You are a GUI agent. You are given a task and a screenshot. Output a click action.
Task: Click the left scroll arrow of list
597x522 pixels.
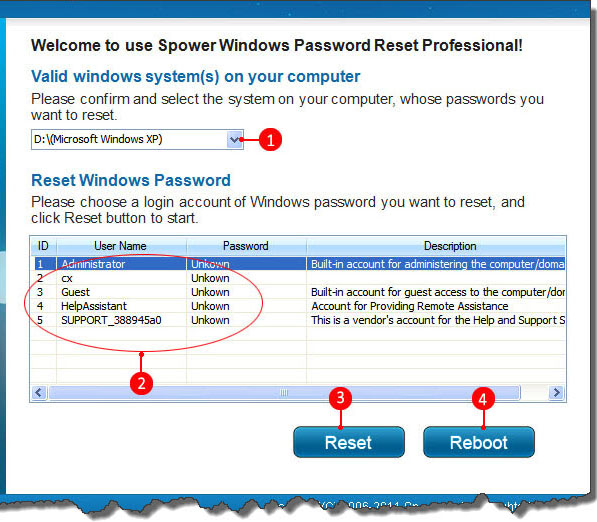(39, 392)
